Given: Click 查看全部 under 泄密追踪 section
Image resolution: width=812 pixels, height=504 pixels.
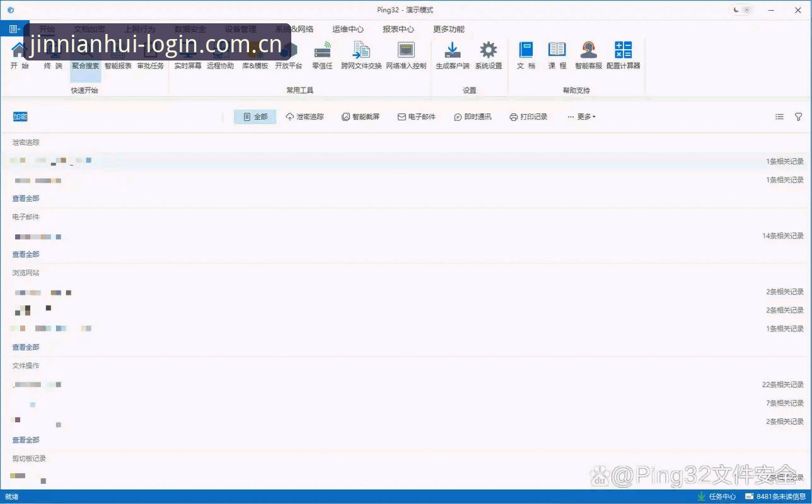Looking at the screenshot, I should 26,198.
